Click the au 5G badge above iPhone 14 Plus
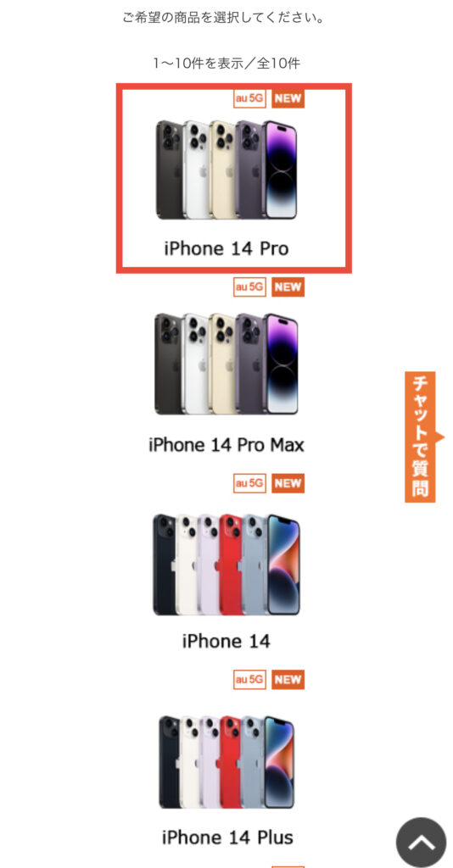Image resolution: width=453 pixels, height=868 pixels. click(249, 679)
